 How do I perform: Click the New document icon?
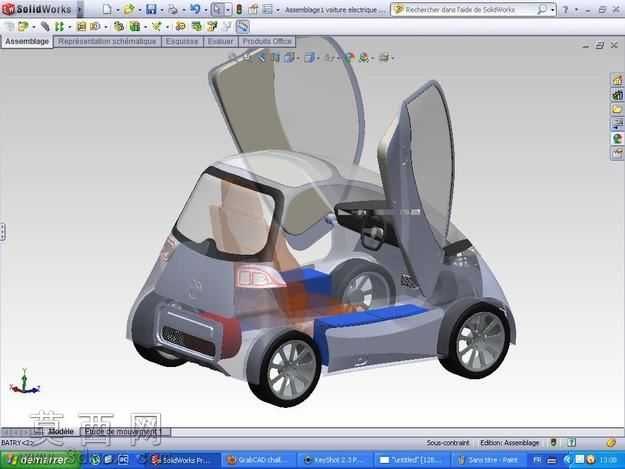[107, 9]
